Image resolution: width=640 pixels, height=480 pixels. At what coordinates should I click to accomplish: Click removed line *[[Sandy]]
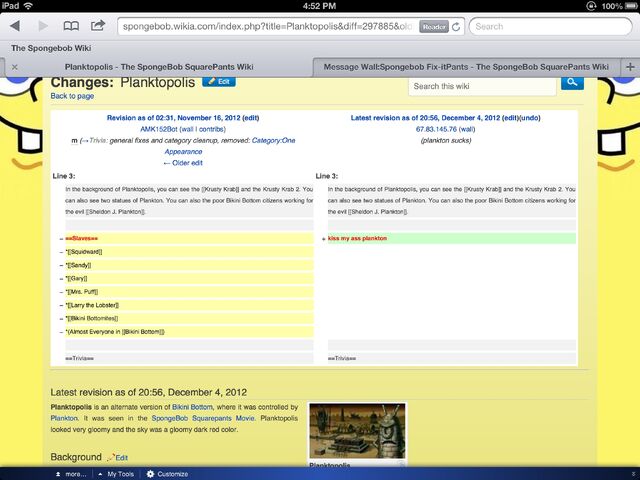[x=189, y=265]
